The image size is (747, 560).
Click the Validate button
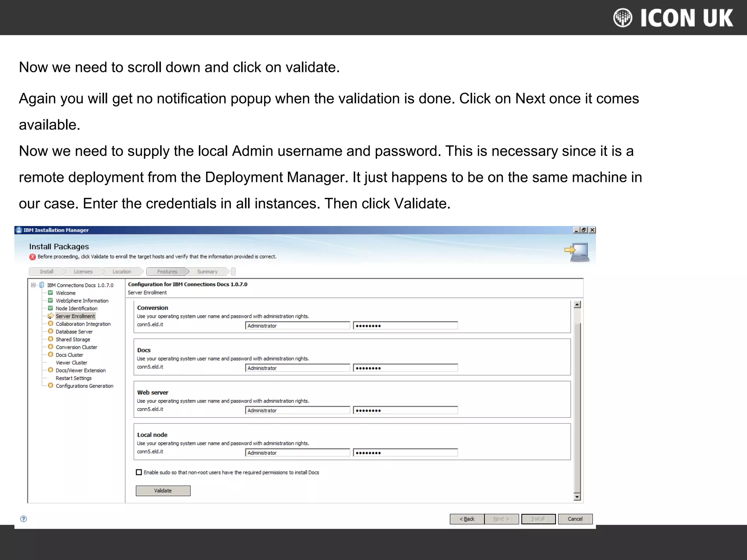click(x=163, y=491)
